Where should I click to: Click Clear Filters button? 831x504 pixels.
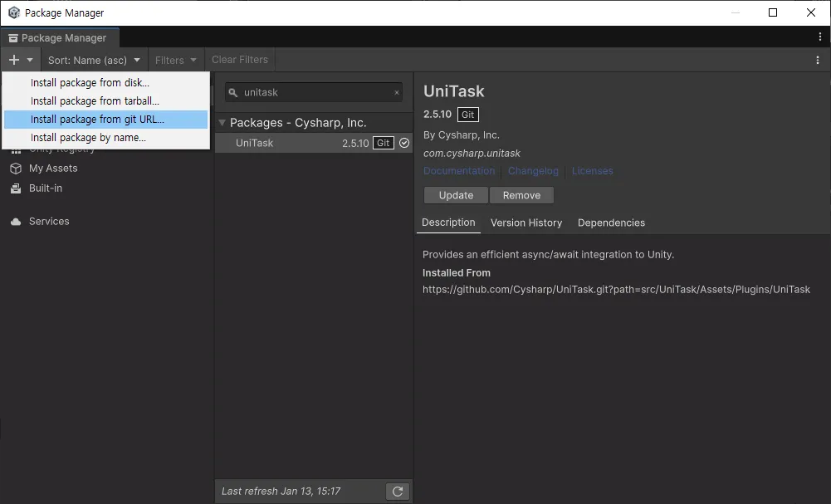240,60
